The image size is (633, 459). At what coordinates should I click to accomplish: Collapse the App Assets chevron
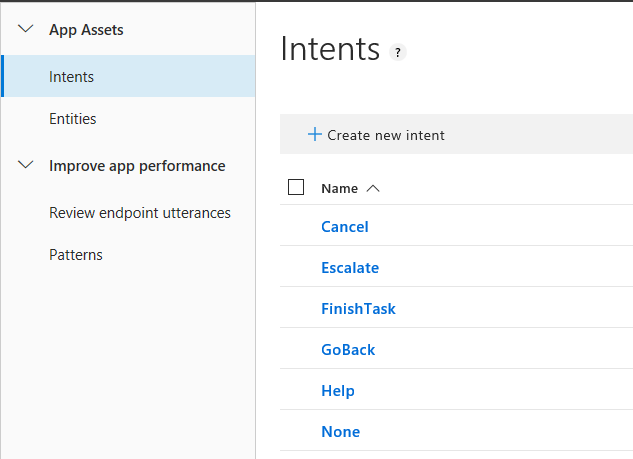point(26,30)
